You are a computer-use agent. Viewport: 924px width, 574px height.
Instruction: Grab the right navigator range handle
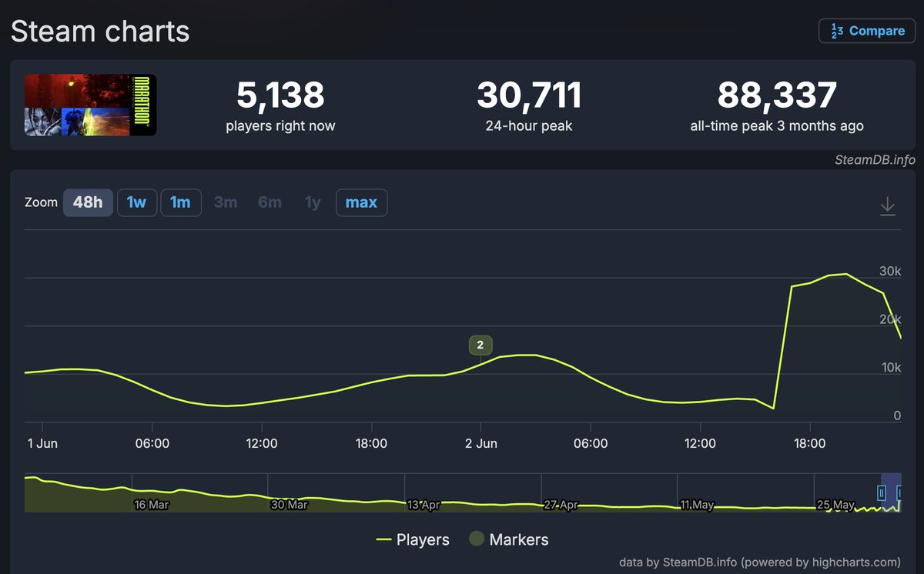pos(900,492)
